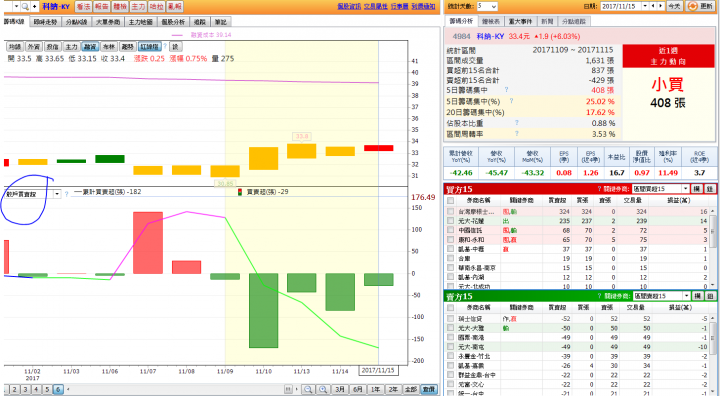
Task: Check the box for 凱基-中壢 broker row
Action: tap(450, 249)
